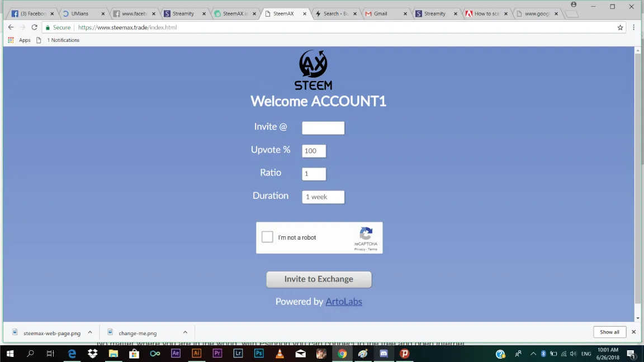The width and height of the screenshot is (644, 362).
Task: Open Microsoft Store from the taskbar
Action: pos(134,354)
